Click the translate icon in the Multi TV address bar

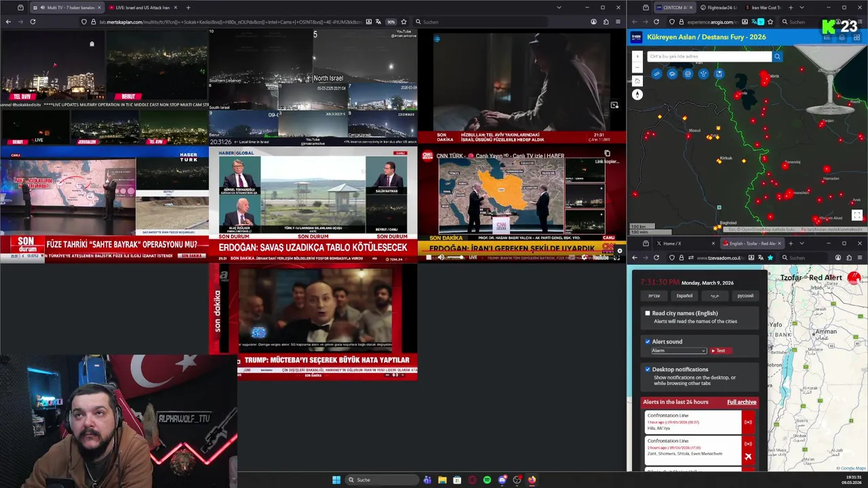pos(378,22)
